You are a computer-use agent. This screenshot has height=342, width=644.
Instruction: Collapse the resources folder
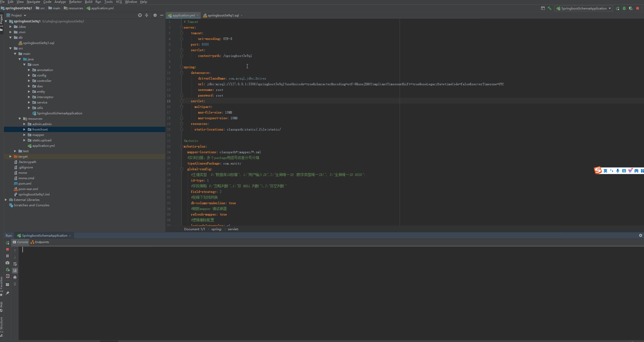tap(20, 118)
